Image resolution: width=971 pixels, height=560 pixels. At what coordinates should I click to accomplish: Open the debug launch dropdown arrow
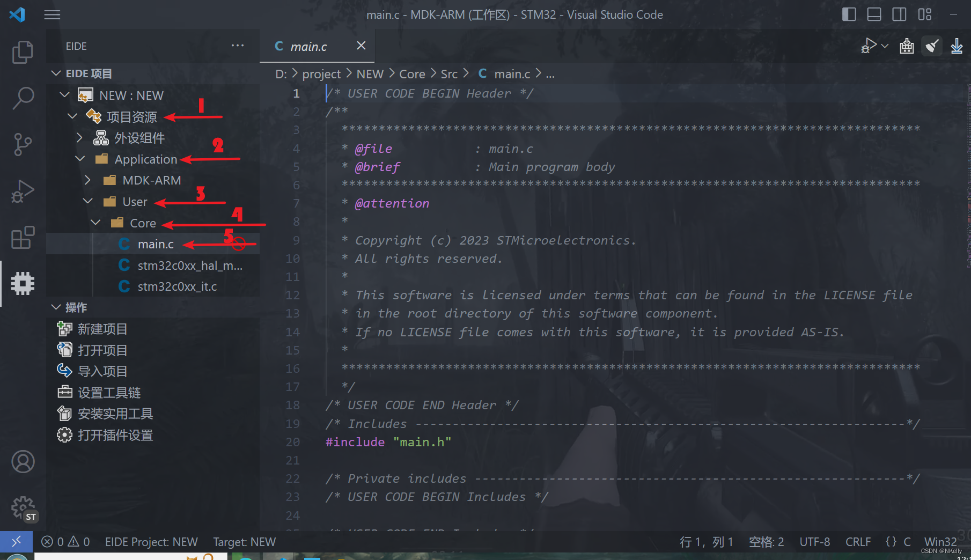[885, 46]
